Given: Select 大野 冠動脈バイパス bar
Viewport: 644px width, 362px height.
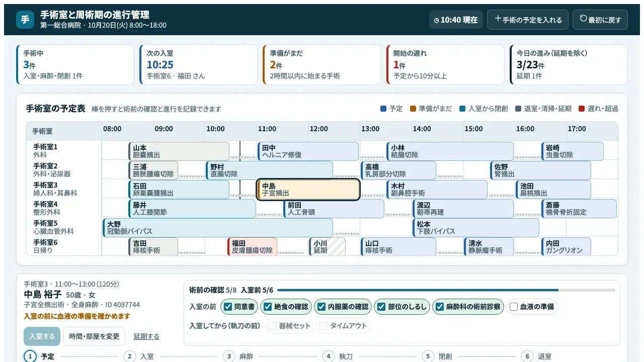Looking at the screenshot, I should [x=217, y=228].
